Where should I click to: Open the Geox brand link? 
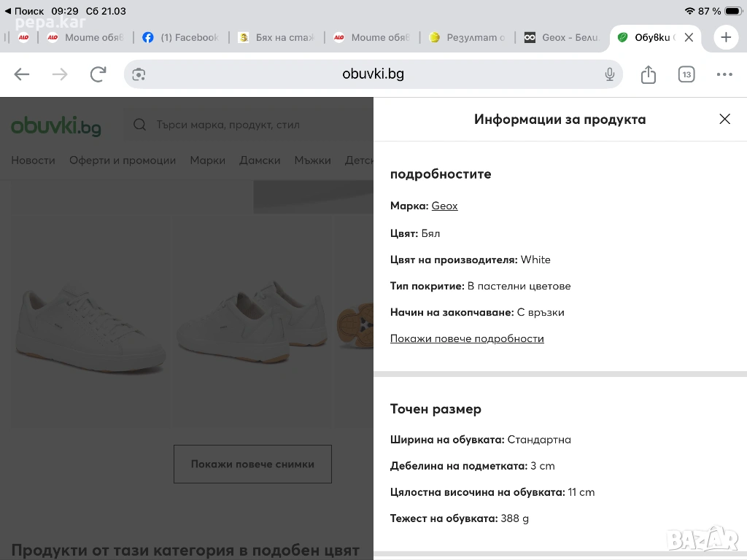point(444,206)
